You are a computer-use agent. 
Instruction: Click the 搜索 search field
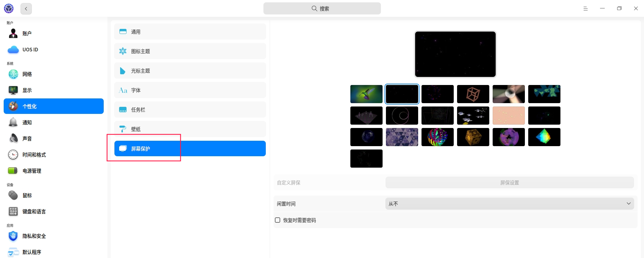click(322, 8)
